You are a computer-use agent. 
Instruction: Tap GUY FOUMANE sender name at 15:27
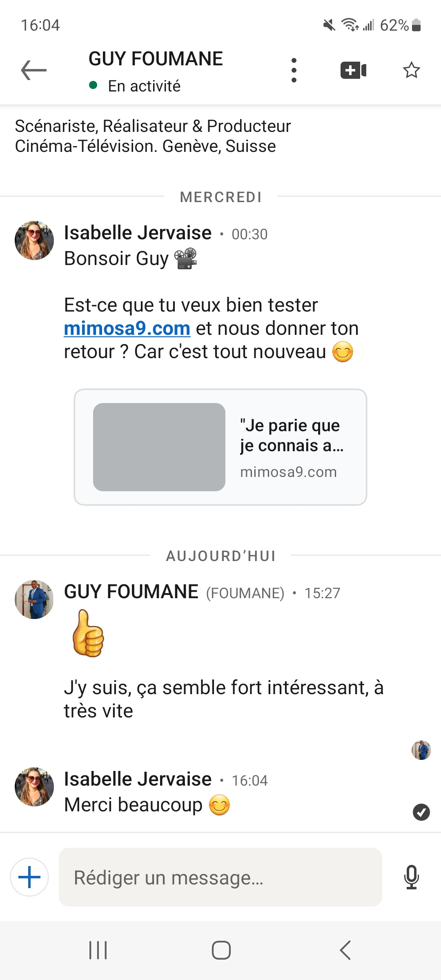tap(131, 592)
